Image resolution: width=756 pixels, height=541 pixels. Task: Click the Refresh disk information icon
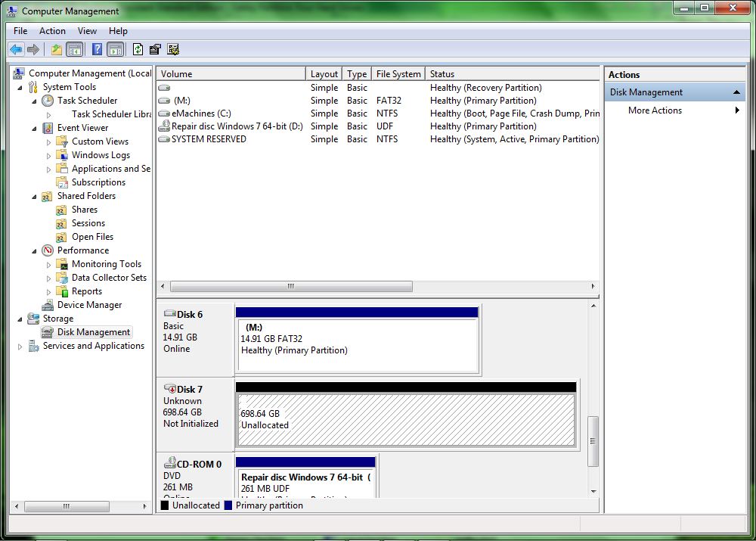pyautogui.click(x=137, y=49)
